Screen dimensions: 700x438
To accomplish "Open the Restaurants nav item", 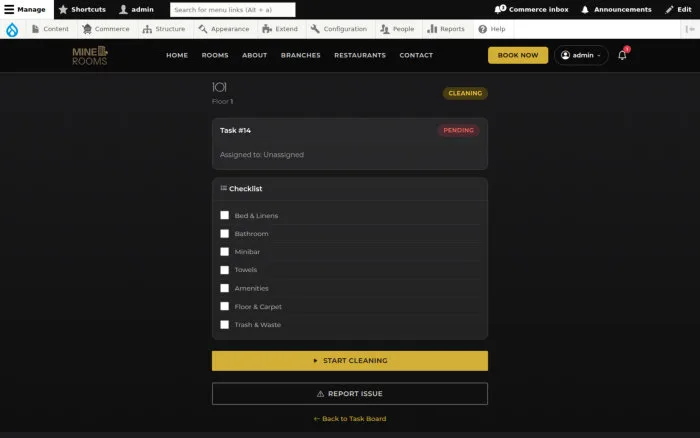I will point(360,55).
